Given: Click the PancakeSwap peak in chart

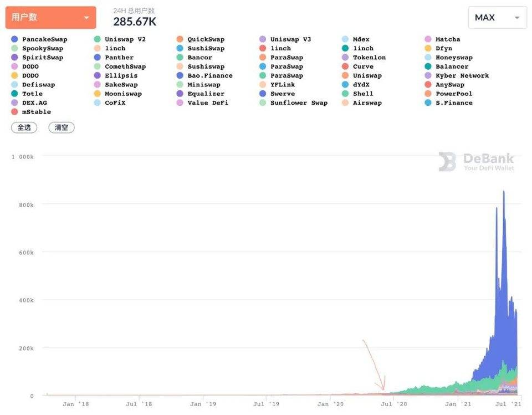Looking at the screenshot, I should tap(504, 192).
